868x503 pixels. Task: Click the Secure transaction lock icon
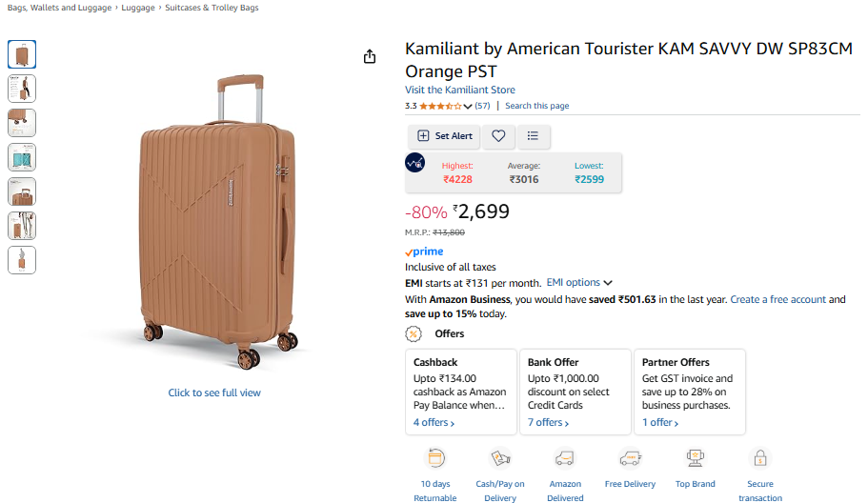coord(760,458)
